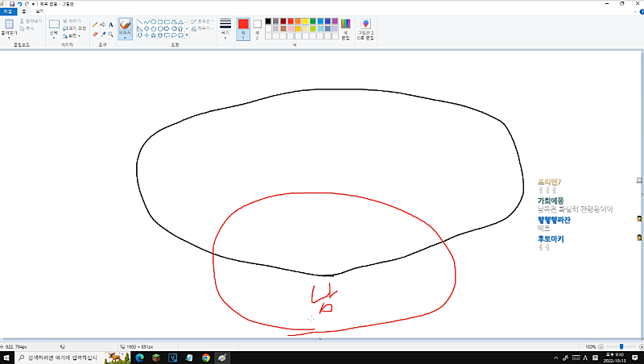
Task: Activate Color 1 foreground swatch button
Action: [x=243, y=29]
